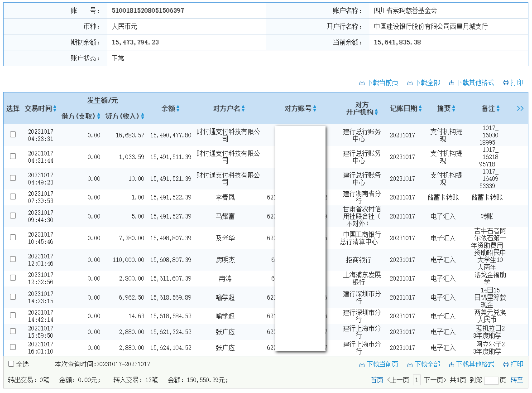Click the 首页 pagination link
Image resolution: width=532 pixels, height=393 pixels.
tap(377, 380)
